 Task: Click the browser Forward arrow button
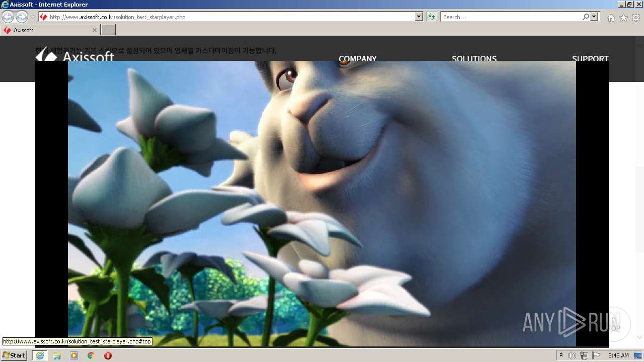click(22, 17)
